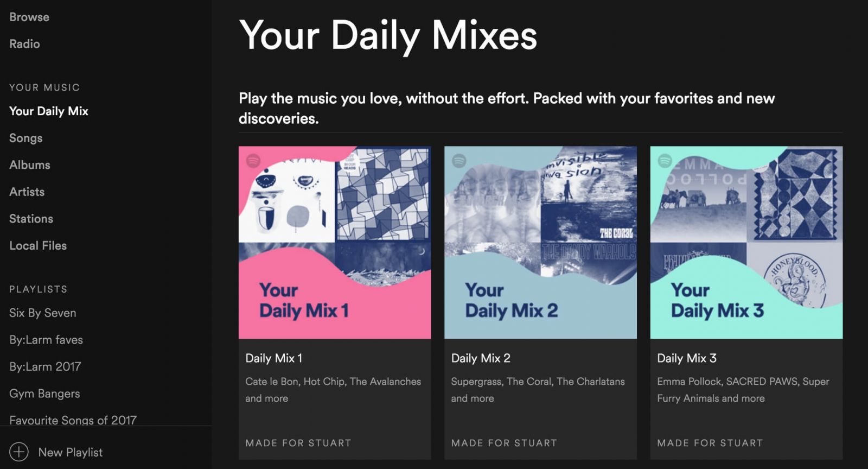The image size is (868, 469).
Task: Select Your Daily Mix in the sidebar
Action: pos(48,111)
